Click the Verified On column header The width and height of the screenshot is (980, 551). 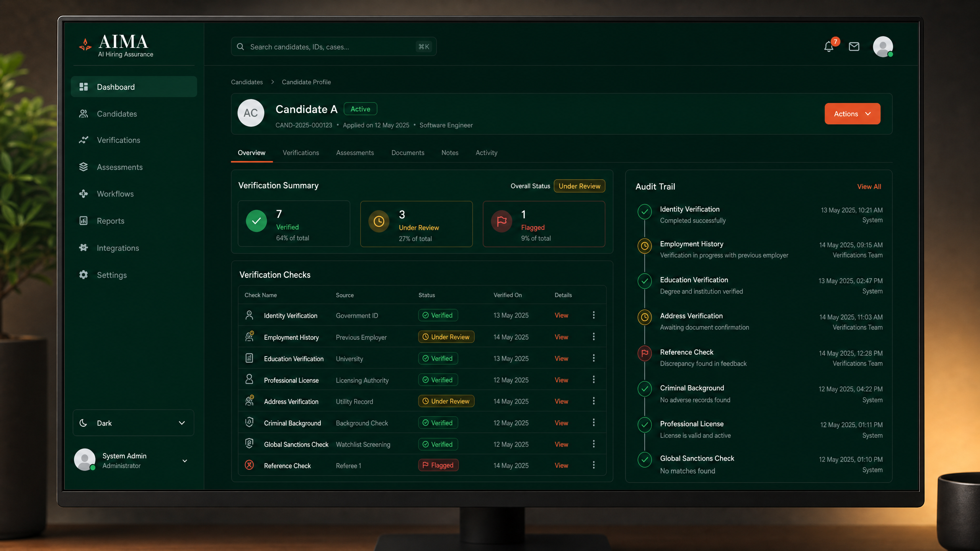pyautogui.click(x=507, y=295)
